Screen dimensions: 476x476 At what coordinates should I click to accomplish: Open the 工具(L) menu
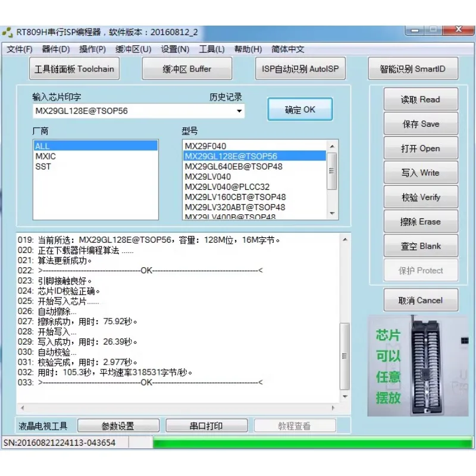pyautogui.click(x=212, y=49)
